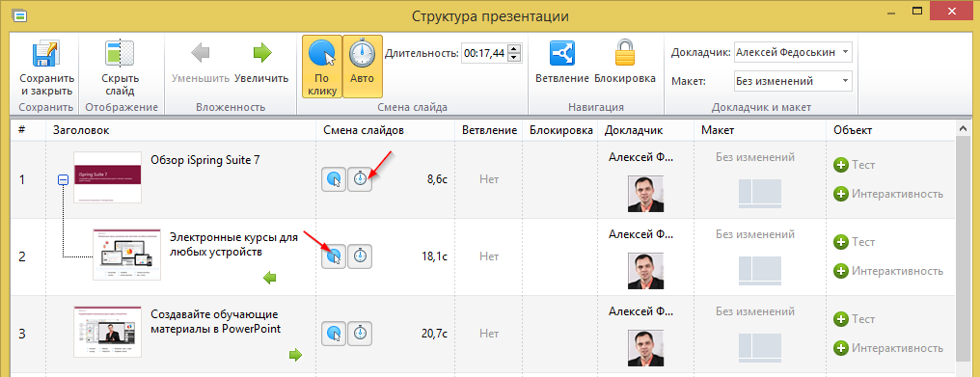Image resolution: width=980 pixels, height=377 pixels.
Task: Toggle on-click advance for slide 3
Action: click(334, 334)
